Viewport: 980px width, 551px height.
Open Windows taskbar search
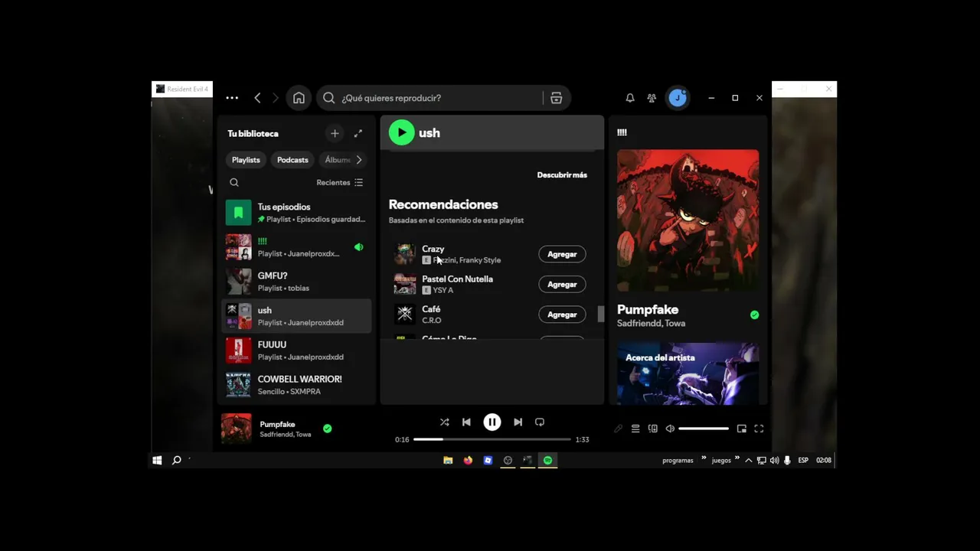coord(176,460)
